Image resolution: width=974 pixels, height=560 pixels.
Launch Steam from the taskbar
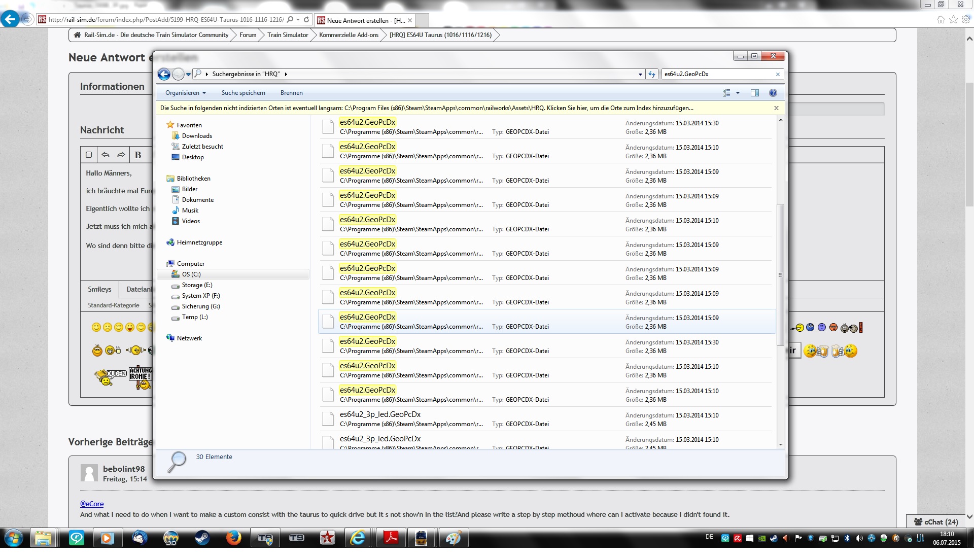pyautogui.click(x=202, y=538)
